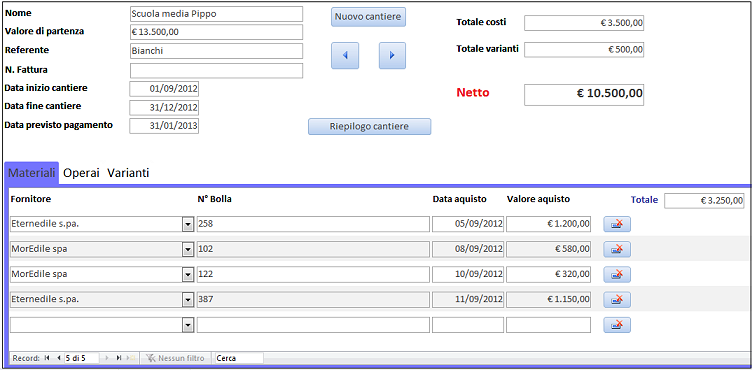Click the Nuovo cantiere button
Viewport: 752px width, 370px height.
(368, 17)
